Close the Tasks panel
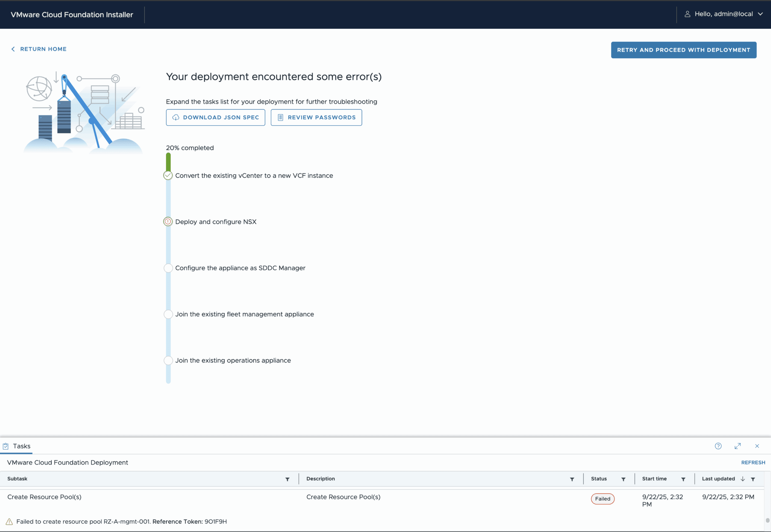This screenshot has height=532, width=771. point(757,446)
